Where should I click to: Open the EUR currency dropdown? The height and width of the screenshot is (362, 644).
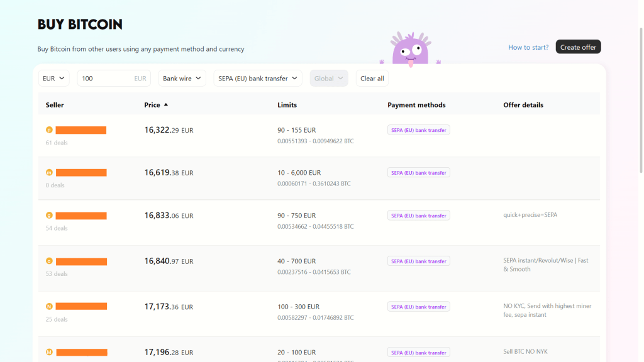click(x=53, y=79)
